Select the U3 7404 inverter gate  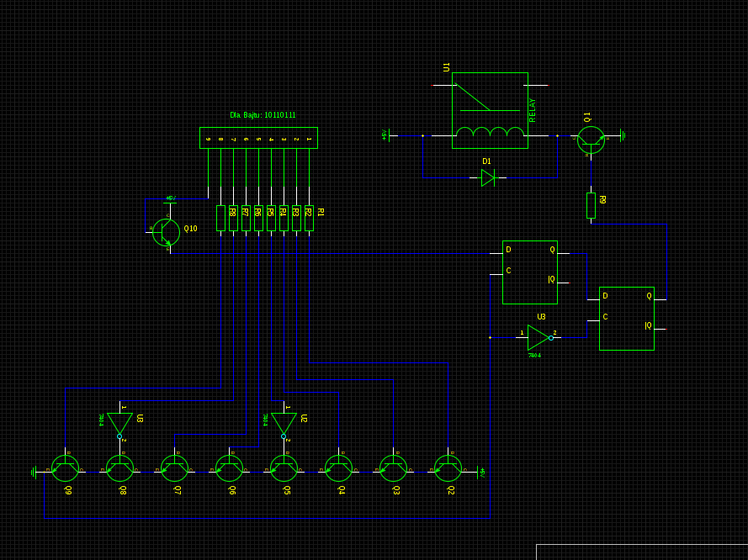(538, 337)
